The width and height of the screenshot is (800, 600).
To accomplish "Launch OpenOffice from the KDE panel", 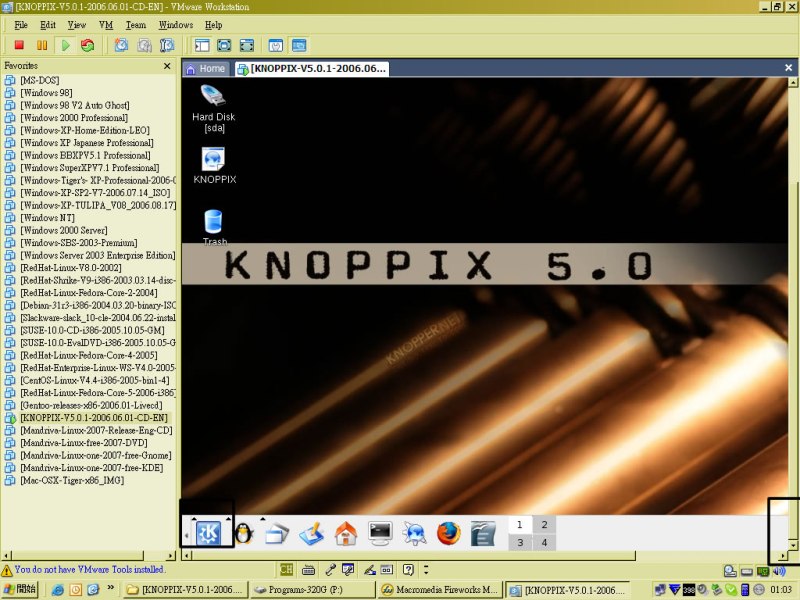I will coord(483,534).
